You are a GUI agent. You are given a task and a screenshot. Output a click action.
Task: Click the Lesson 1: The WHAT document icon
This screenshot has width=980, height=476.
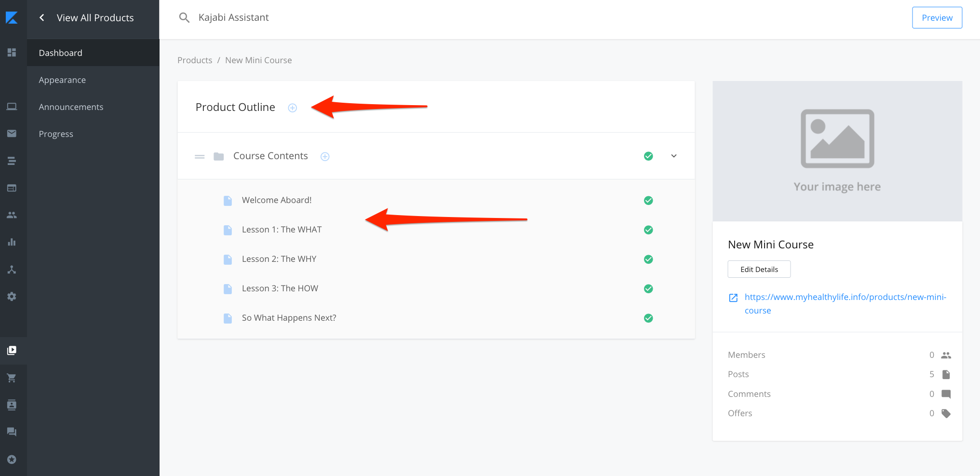click(228, 230)
